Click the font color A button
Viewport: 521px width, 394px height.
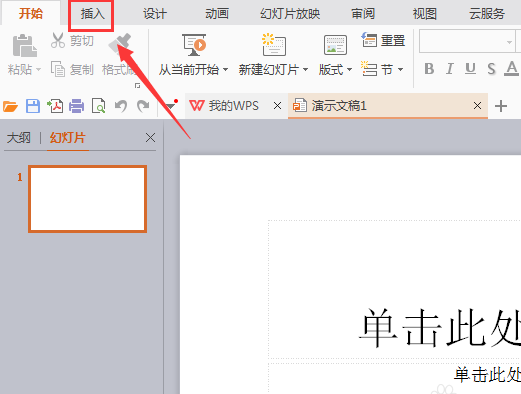point(511,69)
